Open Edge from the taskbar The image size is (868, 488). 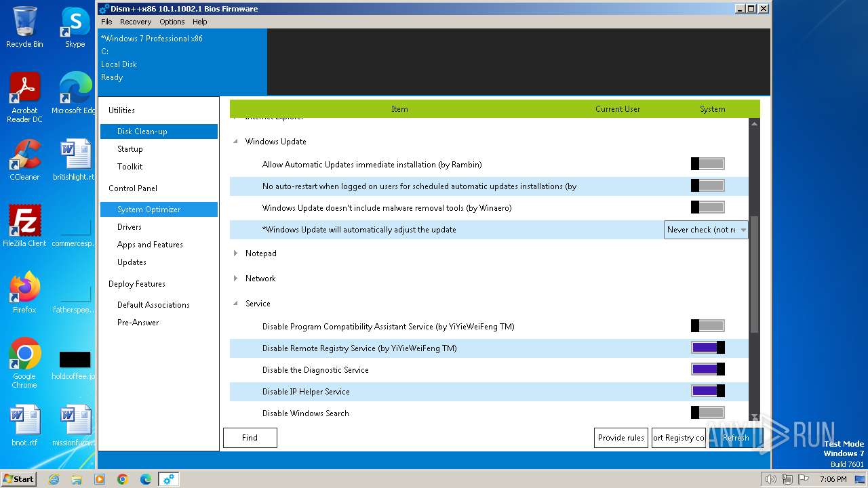[x=146, y=479]
